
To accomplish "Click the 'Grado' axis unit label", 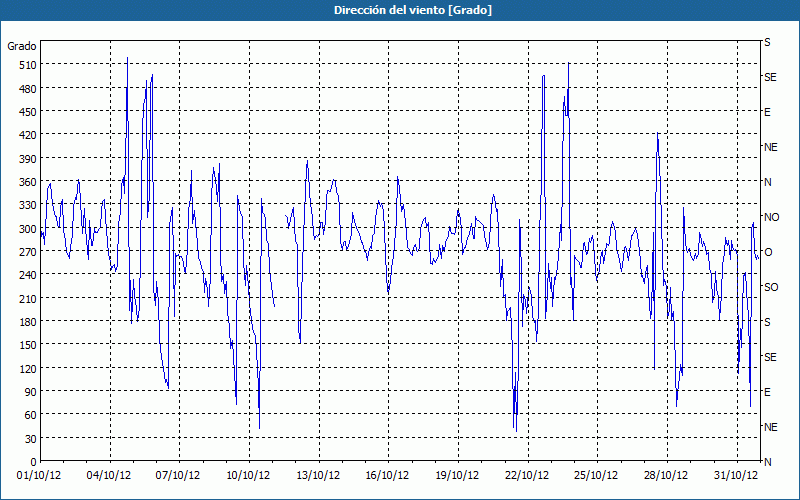I will pos(22,46).
